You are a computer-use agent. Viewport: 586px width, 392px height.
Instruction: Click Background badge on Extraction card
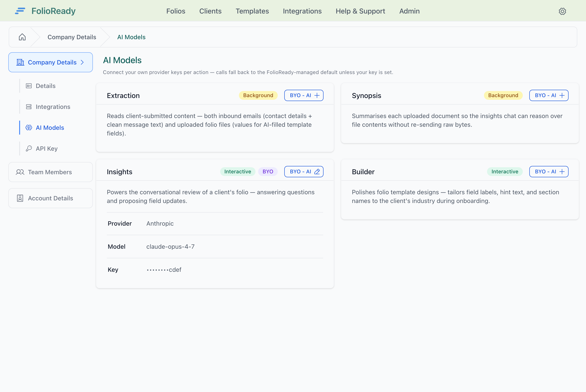pyautogui.click(x=258, y=96)
